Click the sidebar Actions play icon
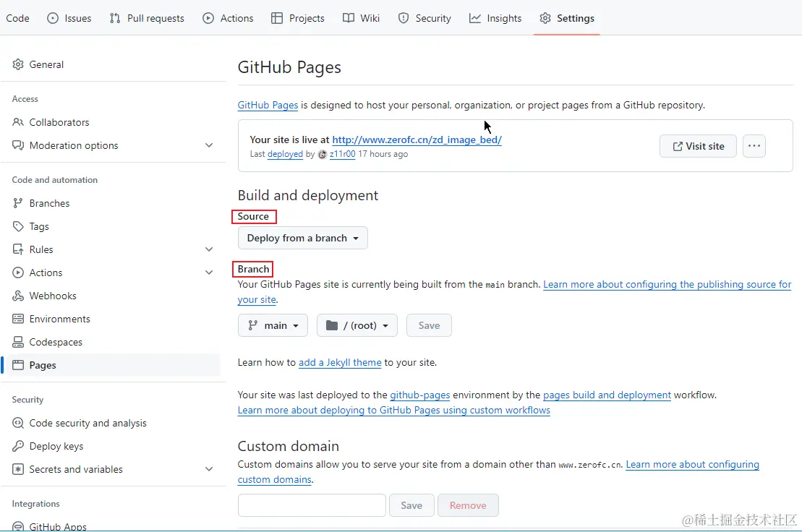This screenshot has width=802, height=532. [x=18, y=273]
